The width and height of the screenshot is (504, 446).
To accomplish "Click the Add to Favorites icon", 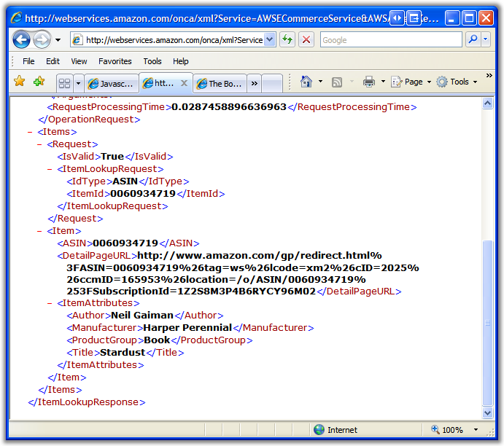I will (39, 81).
